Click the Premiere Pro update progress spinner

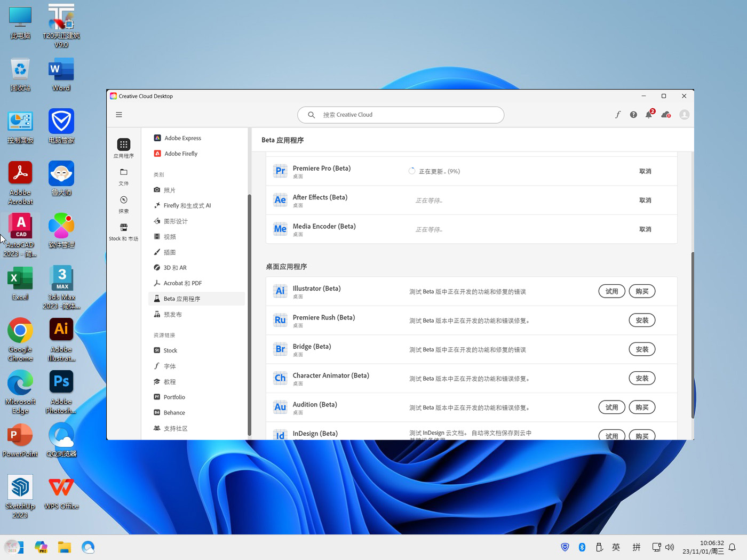tap(412, 171)
